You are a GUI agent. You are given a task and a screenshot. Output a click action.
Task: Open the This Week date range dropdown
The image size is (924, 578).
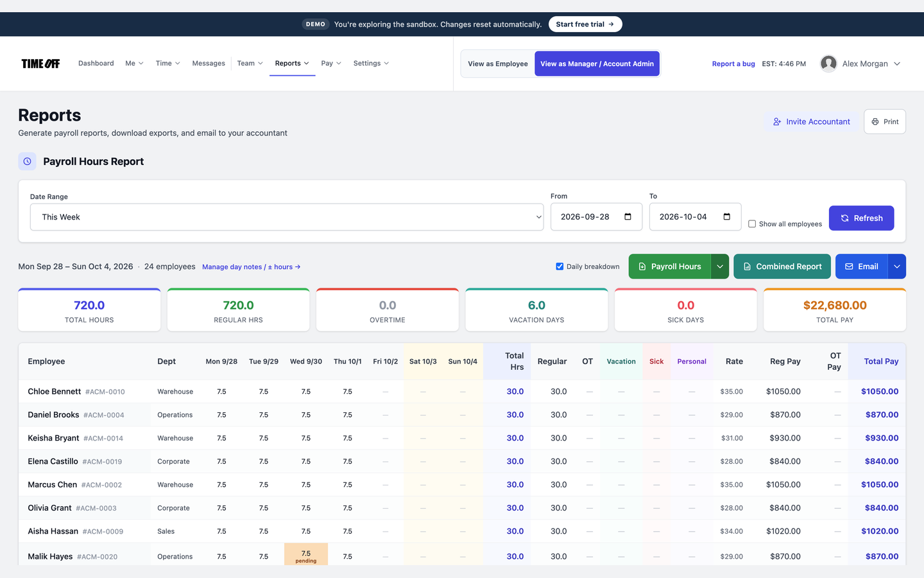coord(287,217)
